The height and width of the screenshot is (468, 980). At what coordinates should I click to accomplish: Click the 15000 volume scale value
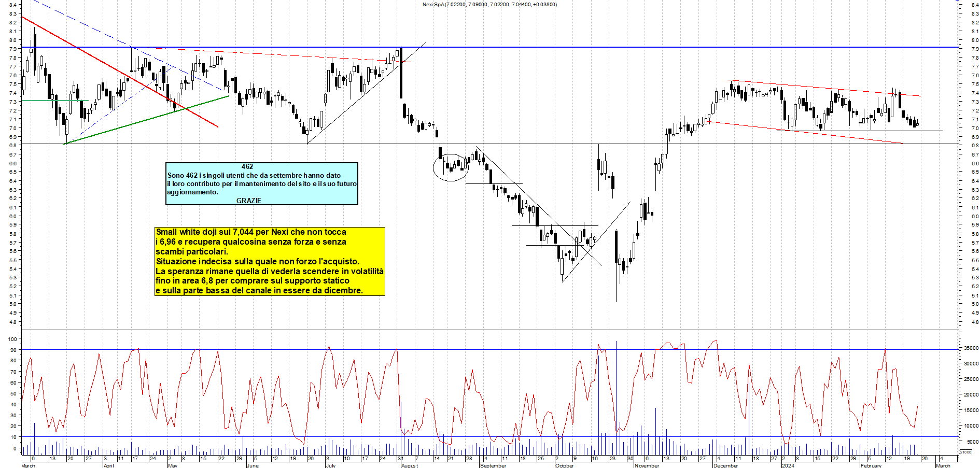pos(971,410)
